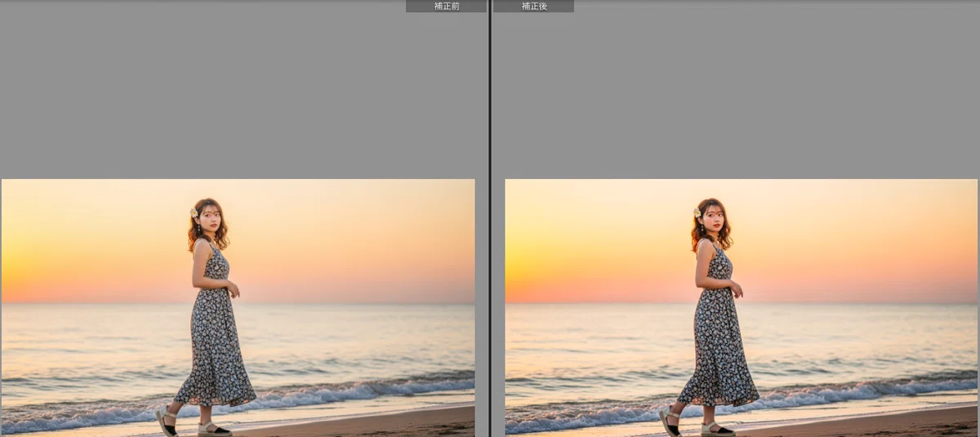Select the before (補正前) beach photo preview

coord(238,307)
